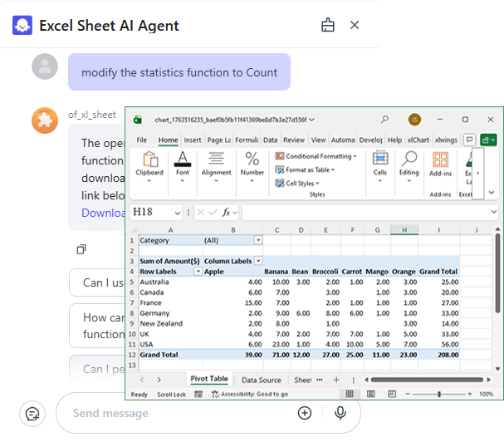Open the Comments button in ribbon
The image size is (504, 442).
470,140
